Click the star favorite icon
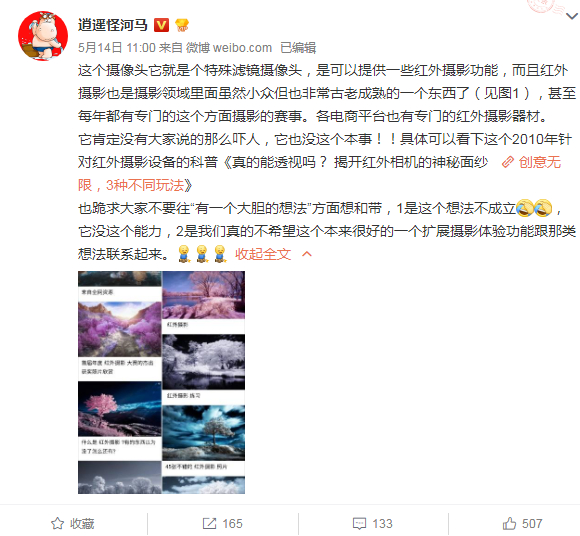The height and width of the screenshot is (536, 580). coord(57,523)
